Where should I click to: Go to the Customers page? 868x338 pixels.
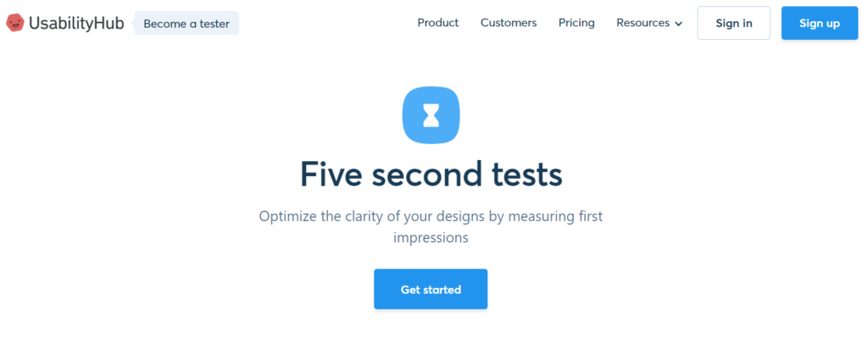coord(509,23)
